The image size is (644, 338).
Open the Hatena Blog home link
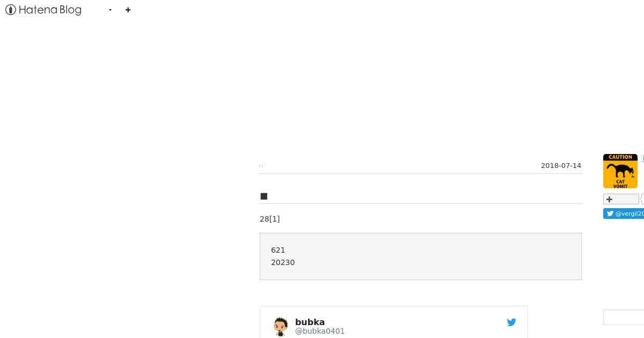pyautogui.click(x=43, y=10)
